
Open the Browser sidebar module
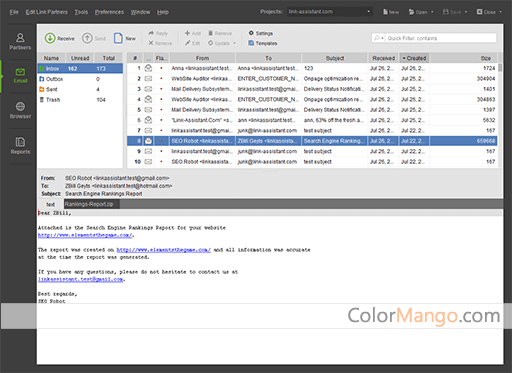tap(20, 111)
